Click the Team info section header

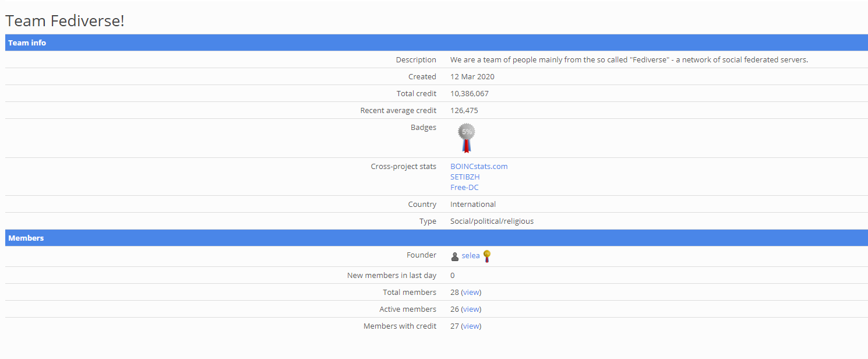[27, 43]
